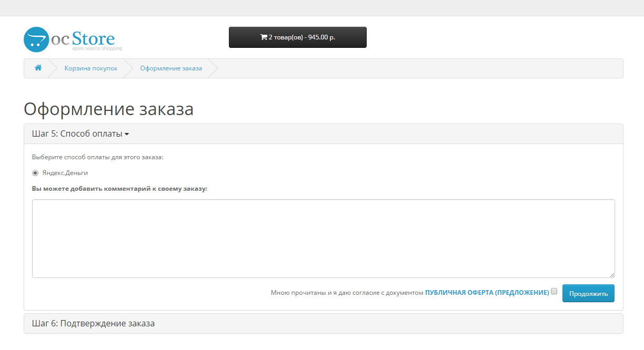
Task: Click the 'Мною прочитаны и я даю согласие' text
Action: [347, 293]
